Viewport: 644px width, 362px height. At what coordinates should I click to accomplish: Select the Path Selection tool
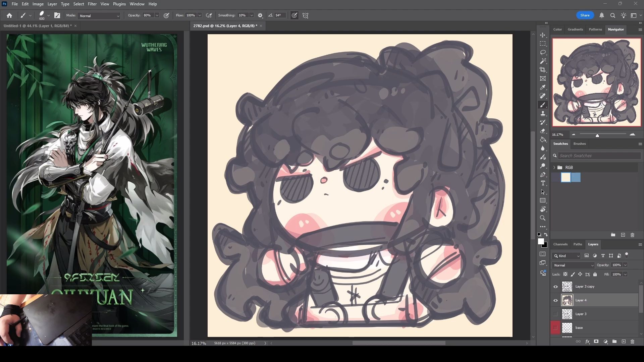pyautogui.click(x=543, y=192)
